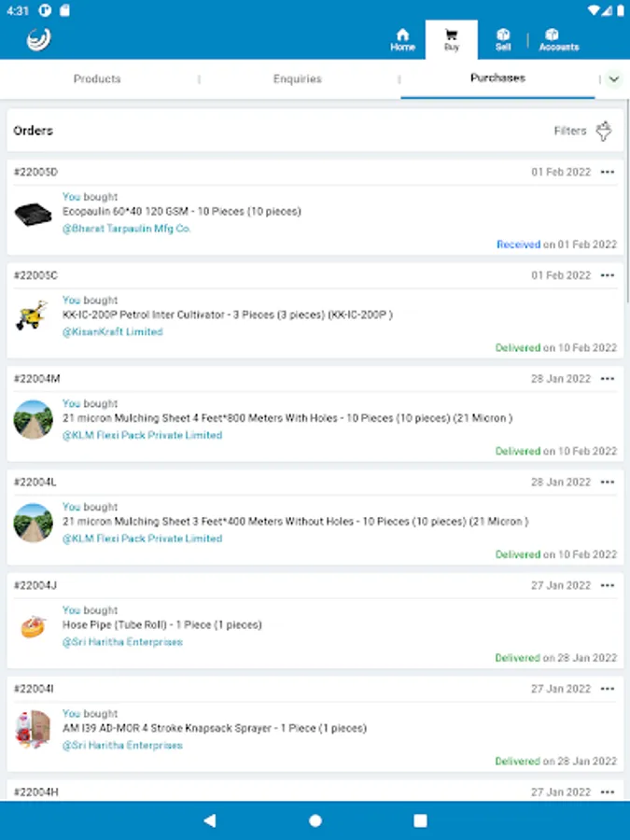Click the Orders heading

point(34,131)
